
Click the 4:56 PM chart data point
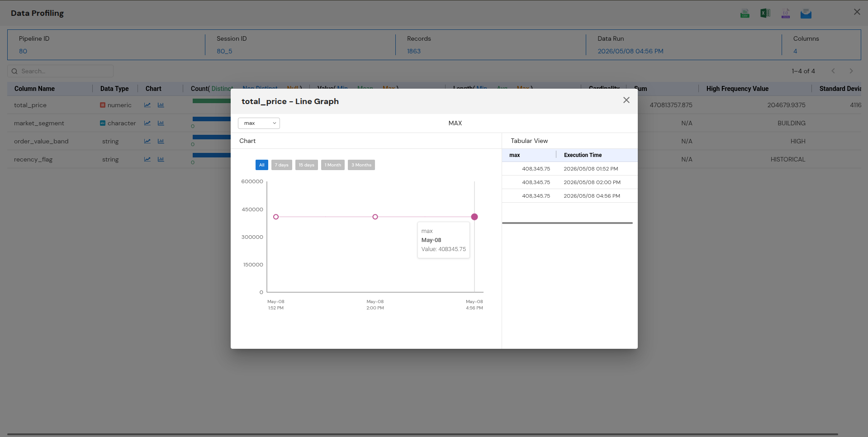pyautogui.click(x=474, y=217)
